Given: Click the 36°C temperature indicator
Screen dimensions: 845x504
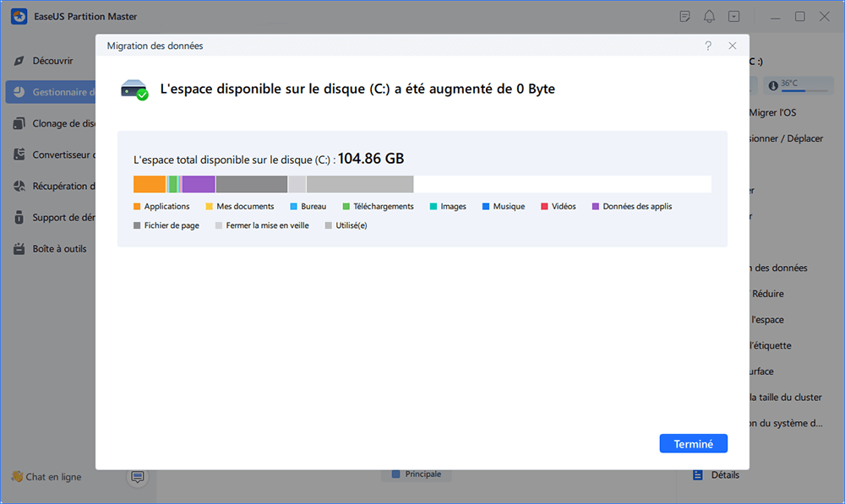Looking at the screenshot, I should click(799, 85).
